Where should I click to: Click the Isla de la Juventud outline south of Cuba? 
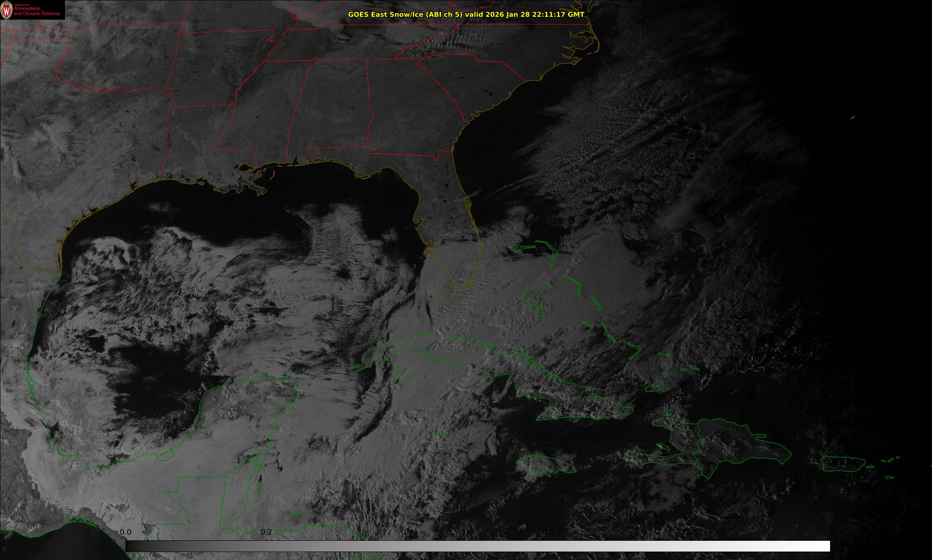click(400, 373)
